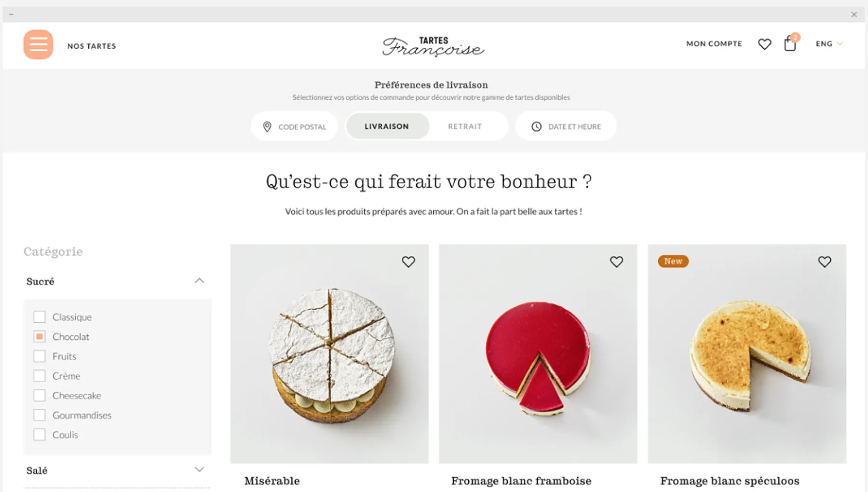
Task: Favorite the Fromage blanc spéculoos tart
Action: click(825, 261)
